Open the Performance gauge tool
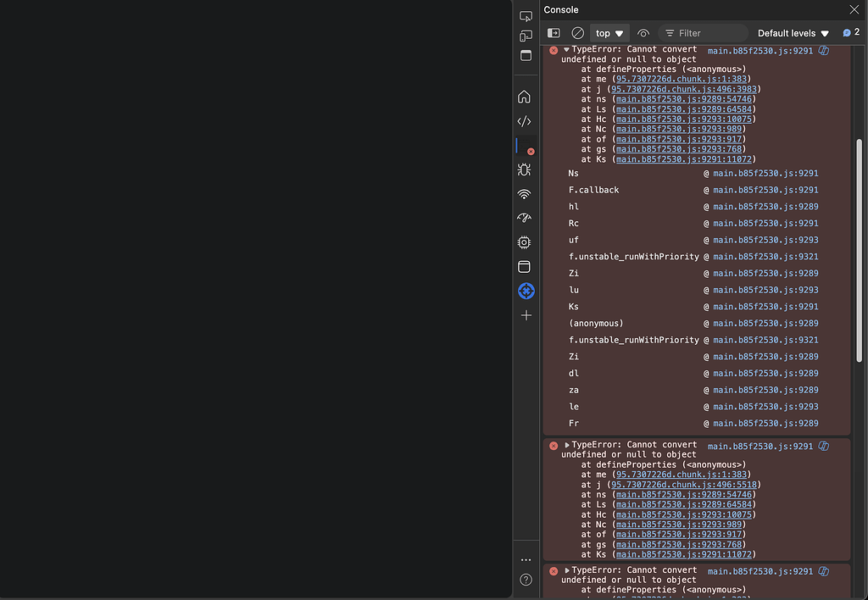Image resolution: width=868 pixels, height=600 pixels. pyautogui.click(x=526, y=218)
